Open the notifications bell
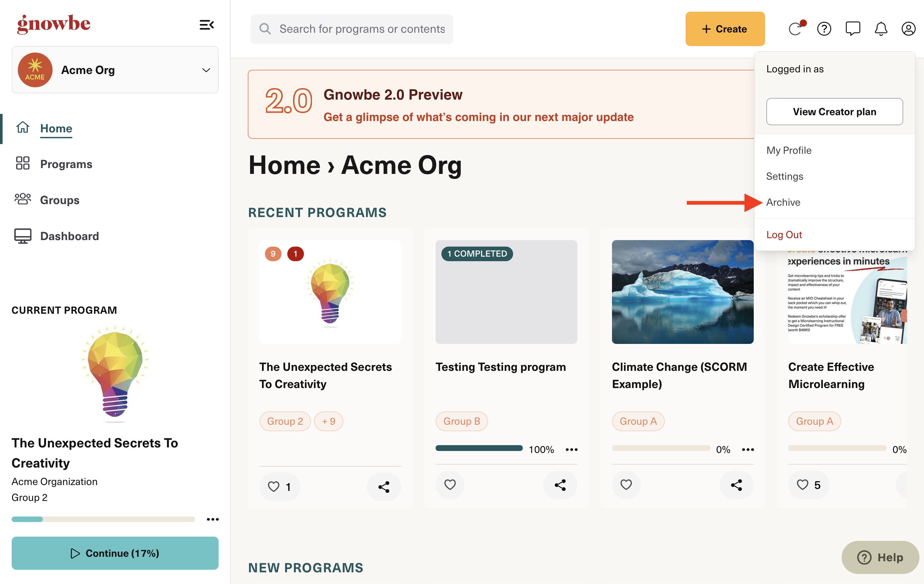 (x=881, y=29)
